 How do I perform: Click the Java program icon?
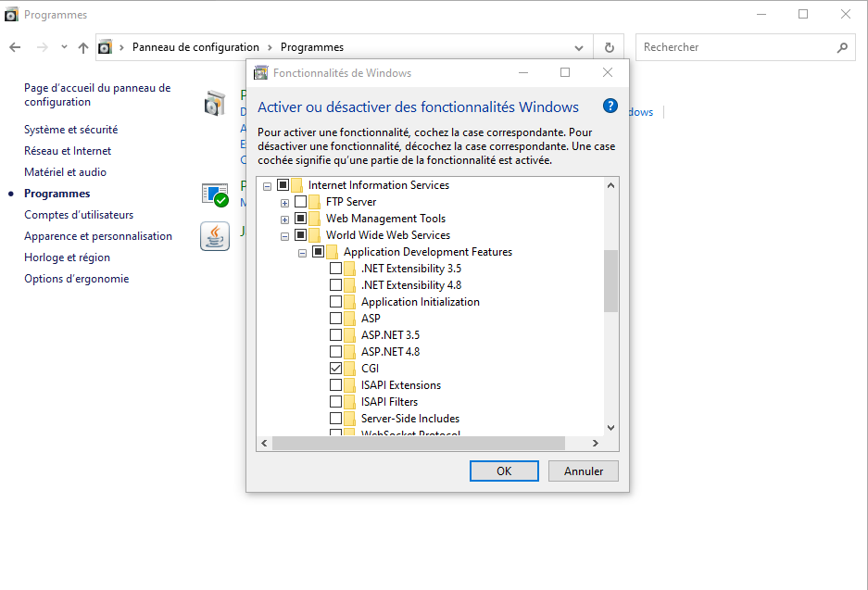pos(215,237)
